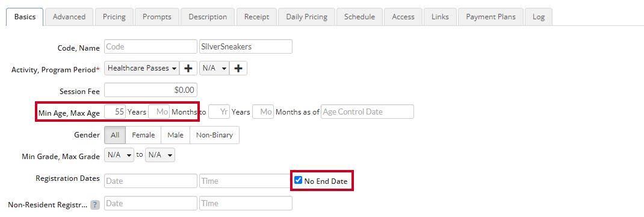Select Female gender option
Image resolution: width=644 pixels, height=217 pixels.
click(143, 135)
